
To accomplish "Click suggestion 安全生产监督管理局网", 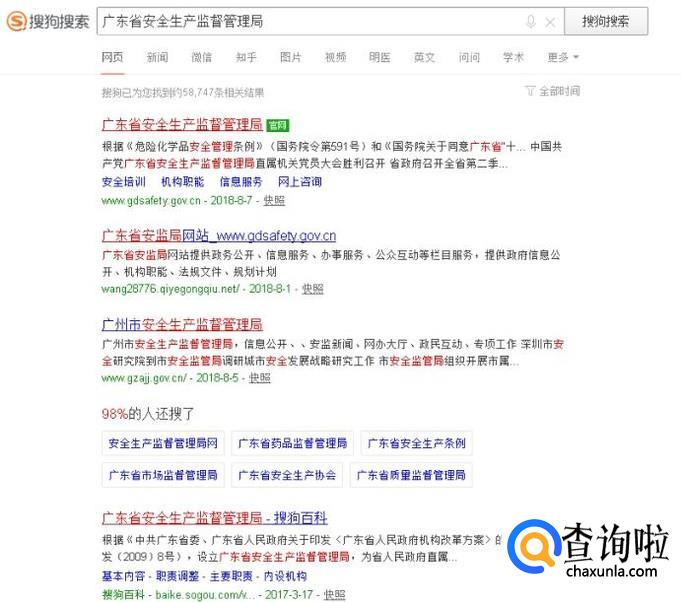I will (163, 443).
